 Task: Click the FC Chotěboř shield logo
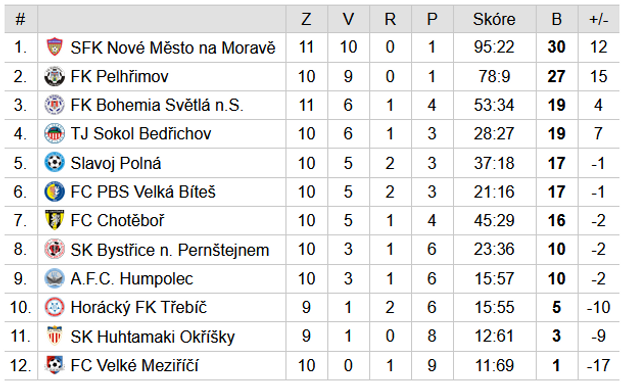coord(55,220)
